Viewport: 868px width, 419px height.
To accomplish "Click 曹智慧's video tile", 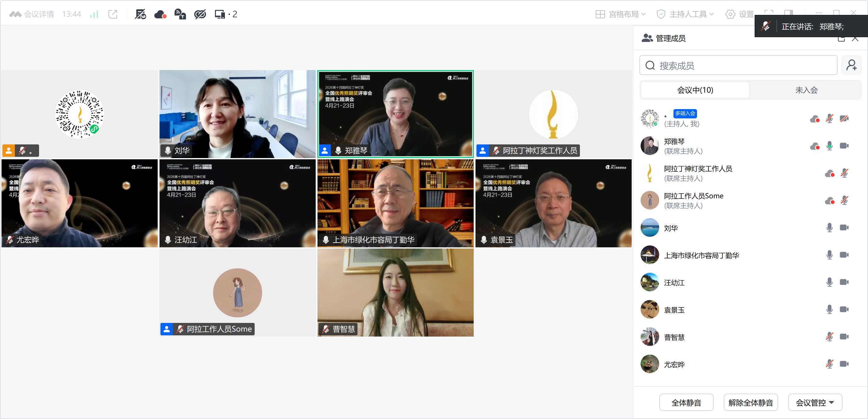I will 395,292.
